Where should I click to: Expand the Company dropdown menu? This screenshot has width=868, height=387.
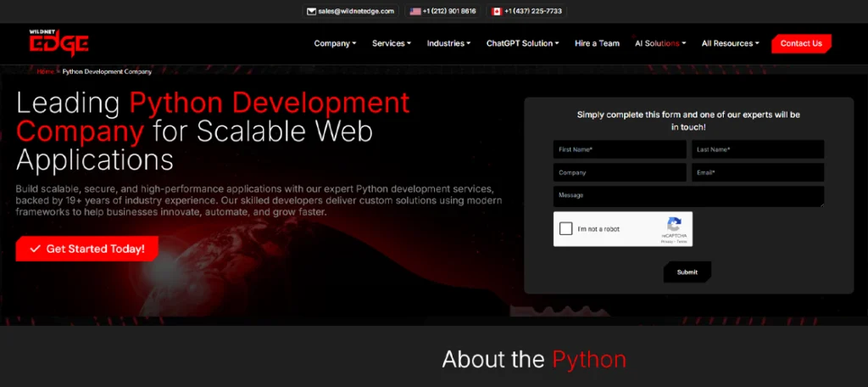[335, 43]
